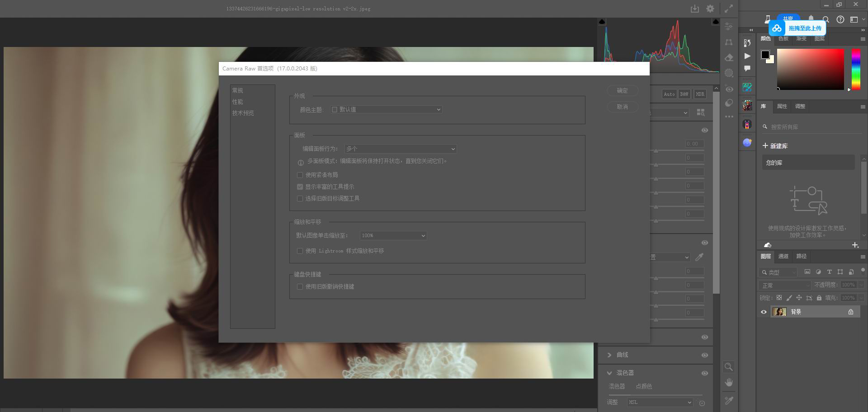Toggle Camera Raw full screen mode icon
The width and height of the screenshot is (868, 412).
(x=729, y=9)
